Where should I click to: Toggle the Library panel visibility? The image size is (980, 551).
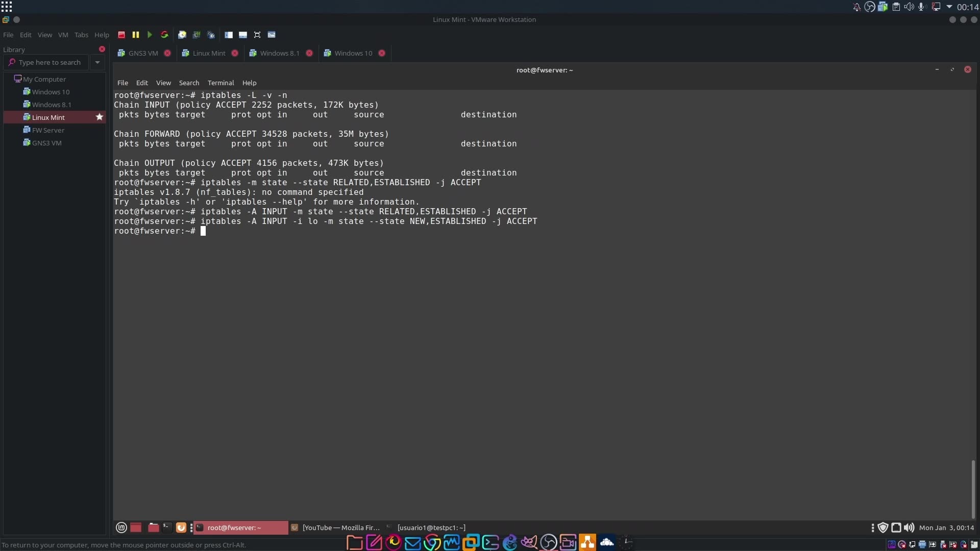pos(228,35)
